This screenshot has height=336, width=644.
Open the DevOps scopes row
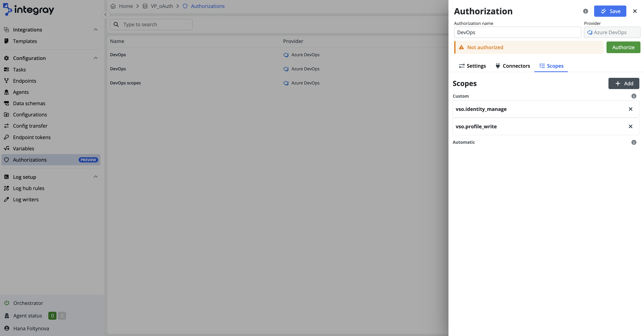point(125,83)
